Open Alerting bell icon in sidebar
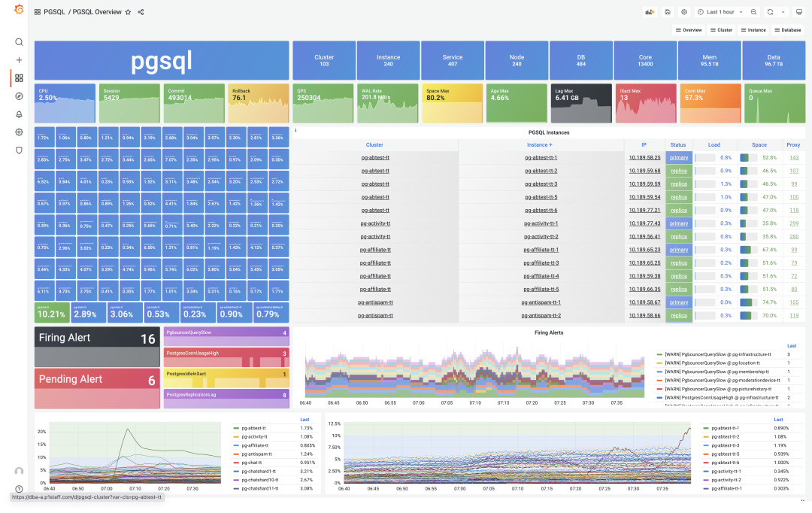Screen dimensions: 812x513 click(x=20, y=114)
